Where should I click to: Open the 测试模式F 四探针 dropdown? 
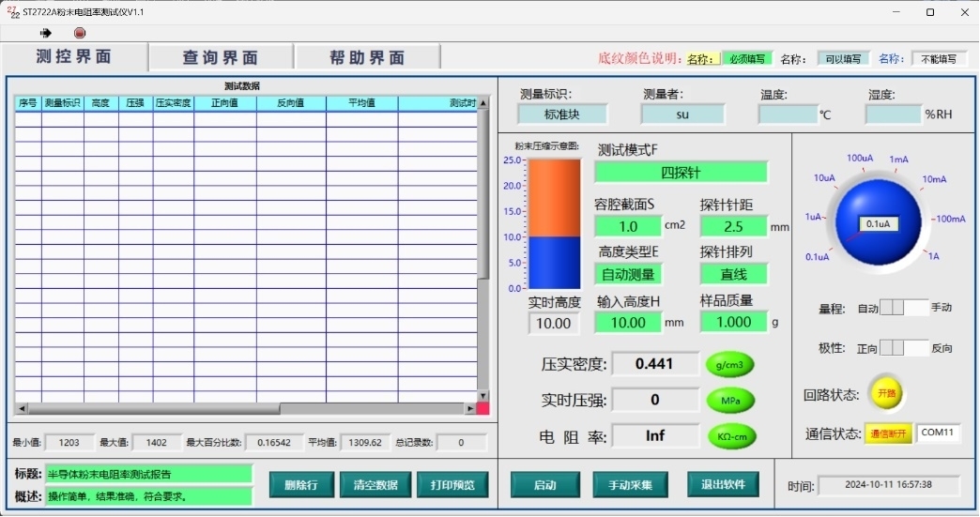click(x=681, y=173)
